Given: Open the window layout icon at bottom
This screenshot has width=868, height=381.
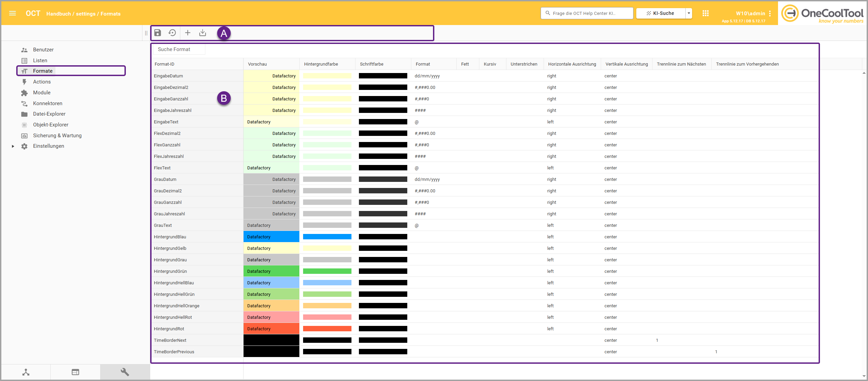Looking at the screenshot, I should point(75,372).
